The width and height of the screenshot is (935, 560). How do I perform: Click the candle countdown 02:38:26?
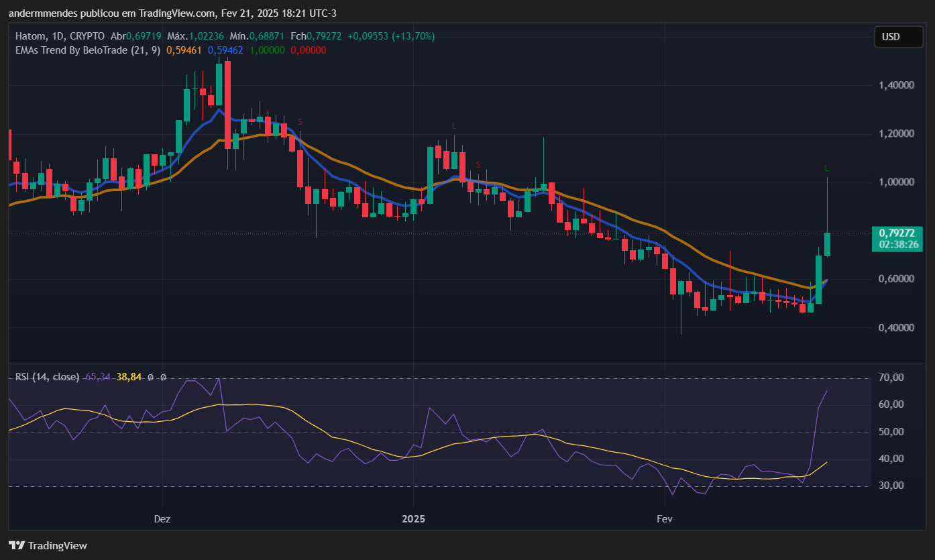tap(897, 245)
